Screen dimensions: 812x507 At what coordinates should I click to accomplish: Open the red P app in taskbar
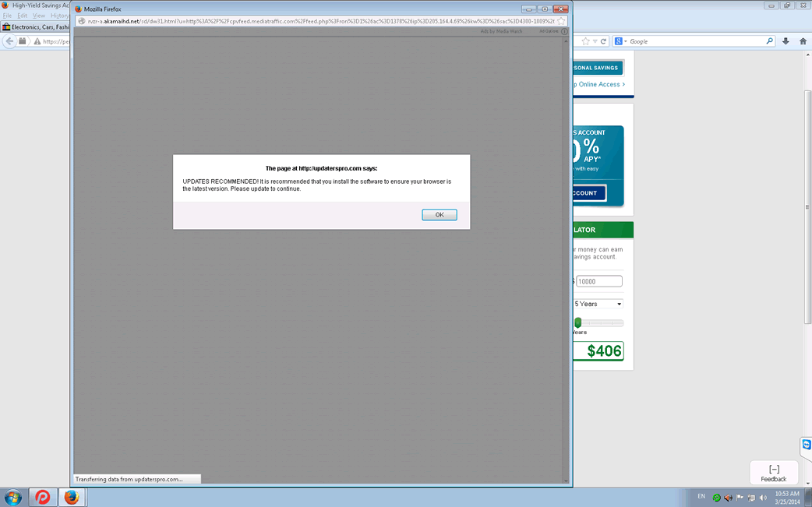point(43,497)
